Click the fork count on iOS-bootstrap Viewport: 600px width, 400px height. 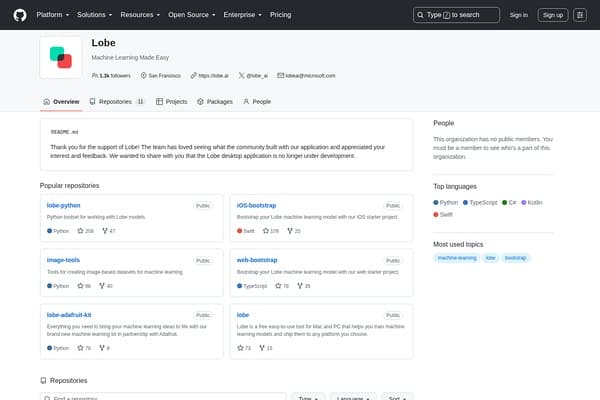pyautogui.click(x=294, y=231)
